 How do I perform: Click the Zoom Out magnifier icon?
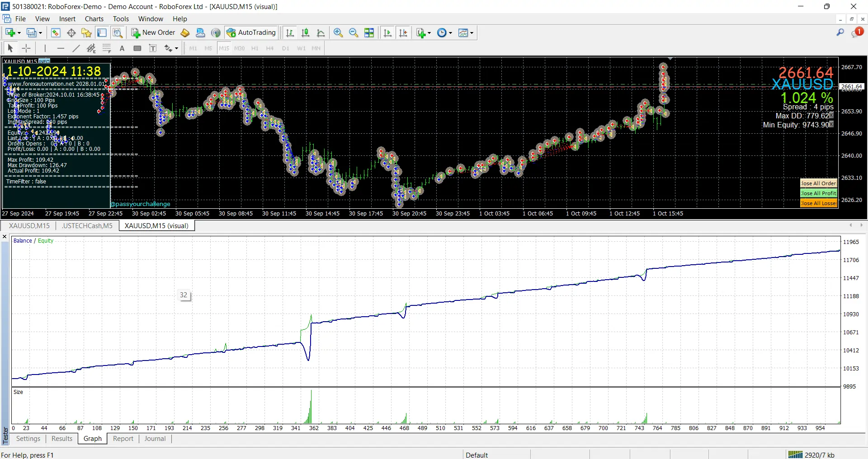coord(354,33)
